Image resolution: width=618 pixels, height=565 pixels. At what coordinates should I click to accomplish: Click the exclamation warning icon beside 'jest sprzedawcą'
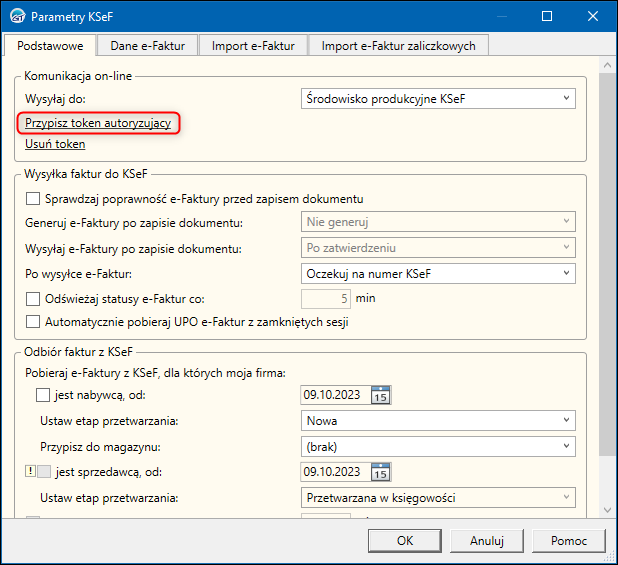(29, 472)
